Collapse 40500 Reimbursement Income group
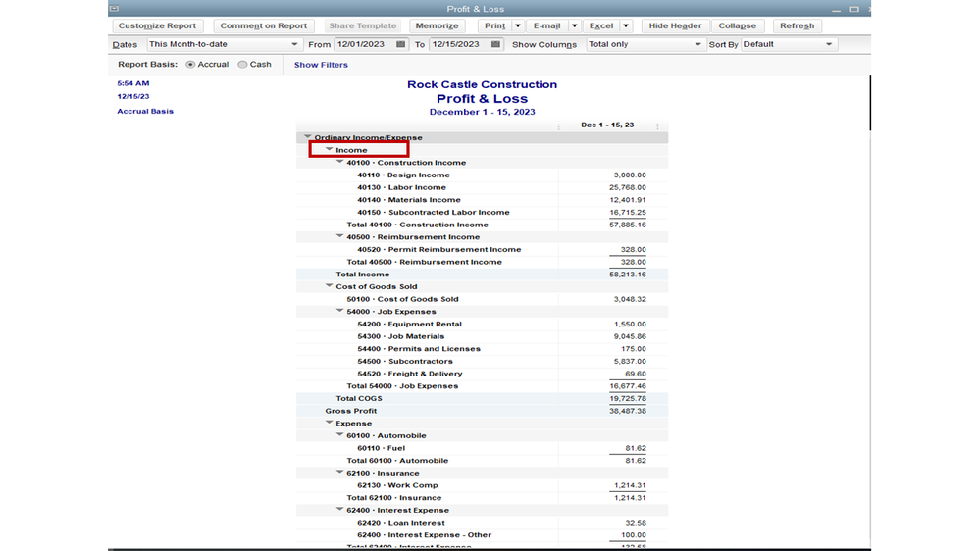The image size is (980, 551). pyautogui.click(x=339, y=236)
